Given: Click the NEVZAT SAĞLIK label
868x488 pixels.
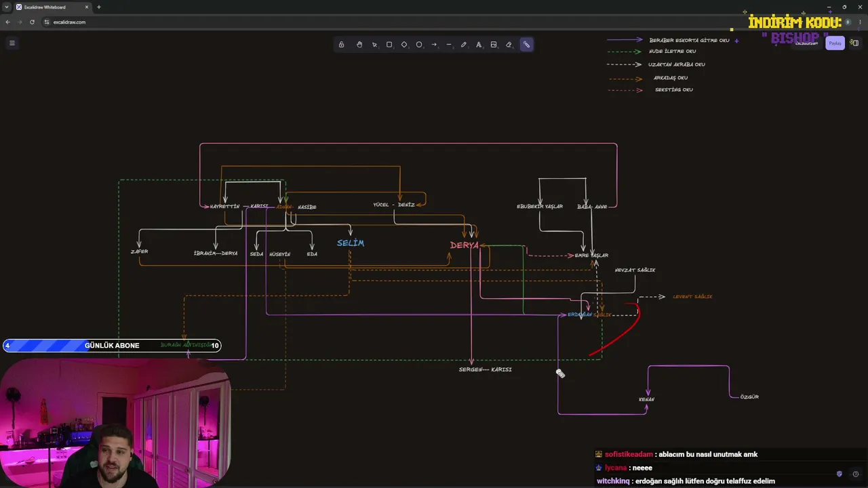Looking at the screenshot, I should point(635,270).
